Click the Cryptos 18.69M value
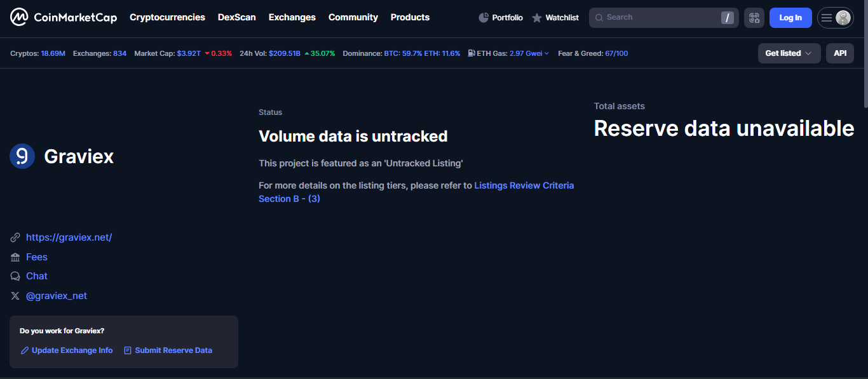Image resolution: width=868 pixels, height=379 pixels. click(53, 53)
